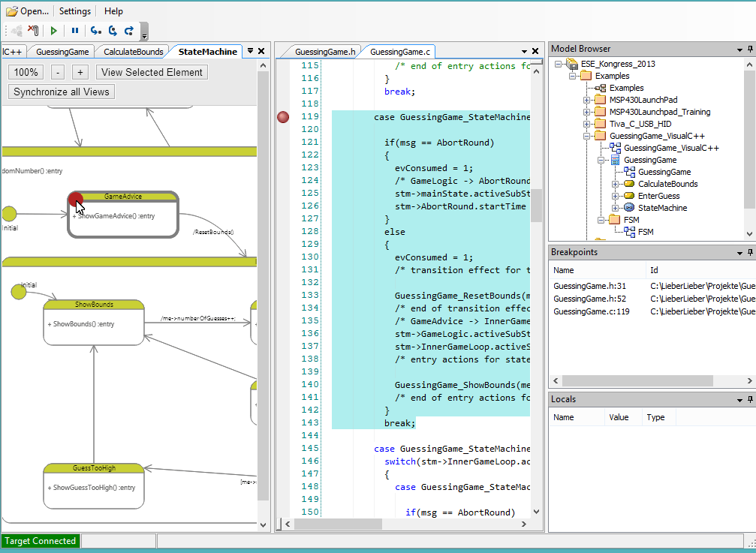Switch to the GuessingGame.h tab
The image size is (756, 553).
(325, 52)
